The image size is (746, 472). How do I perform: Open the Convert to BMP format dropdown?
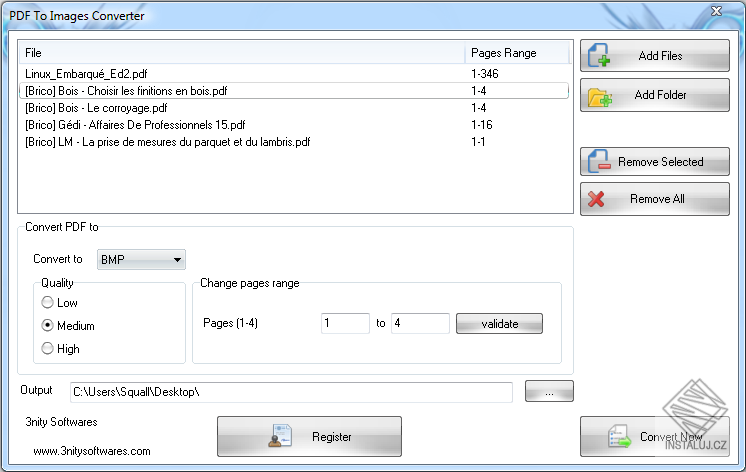141,260
